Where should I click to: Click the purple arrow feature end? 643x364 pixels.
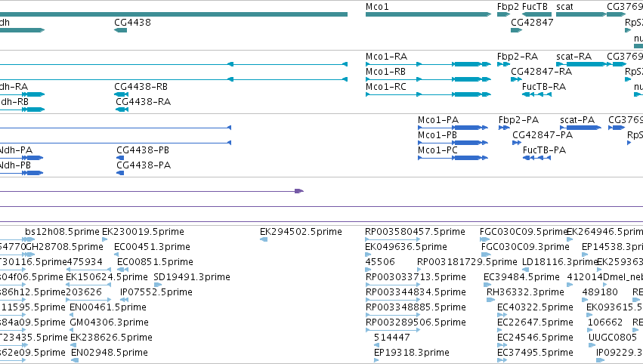299,191
